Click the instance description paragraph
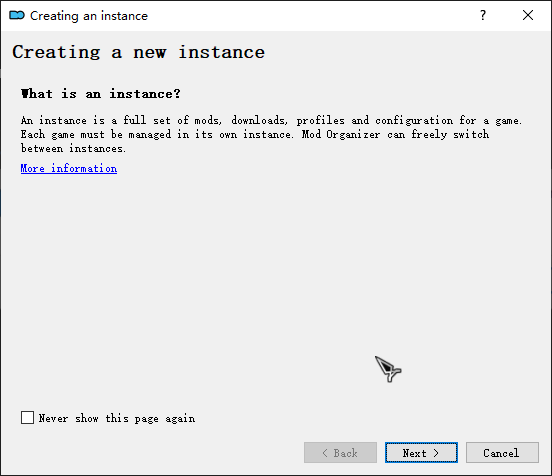Viewport: 552px width, 476px height. (271, 134)
